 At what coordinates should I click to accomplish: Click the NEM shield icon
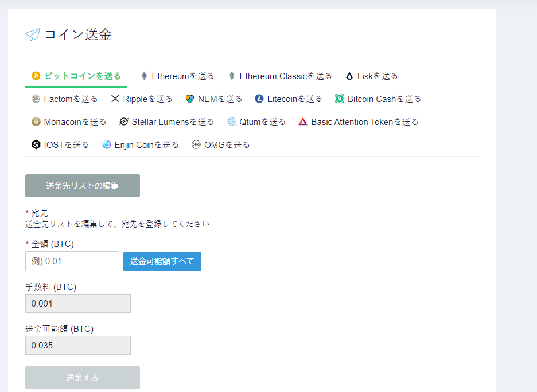click(190, 99)
